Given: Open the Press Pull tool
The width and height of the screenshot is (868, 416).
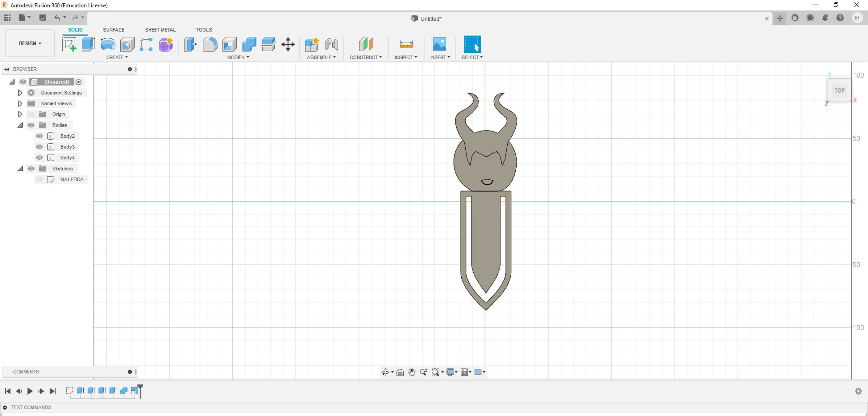Looking at the screenshot, I should pos(190,44).
